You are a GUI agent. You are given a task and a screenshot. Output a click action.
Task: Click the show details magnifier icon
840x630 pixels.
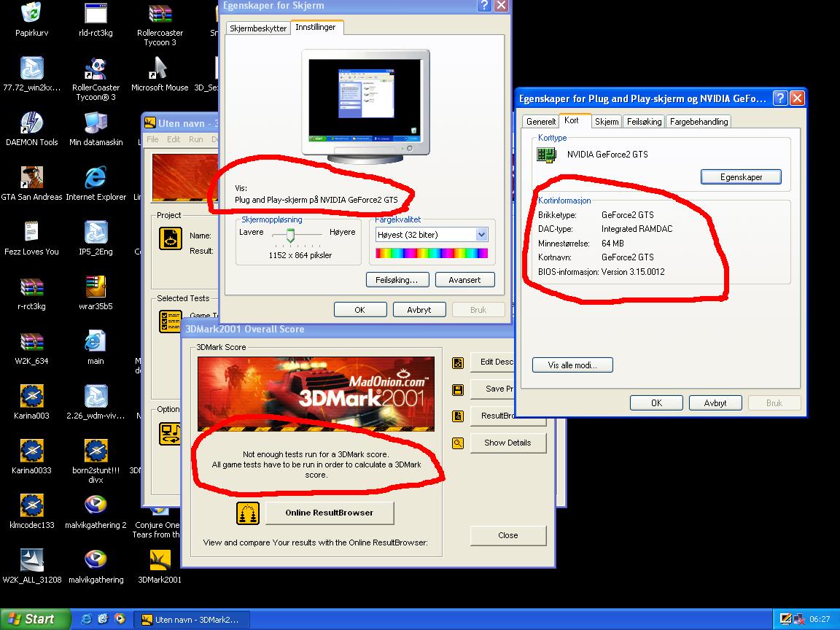tap(457, 443)
